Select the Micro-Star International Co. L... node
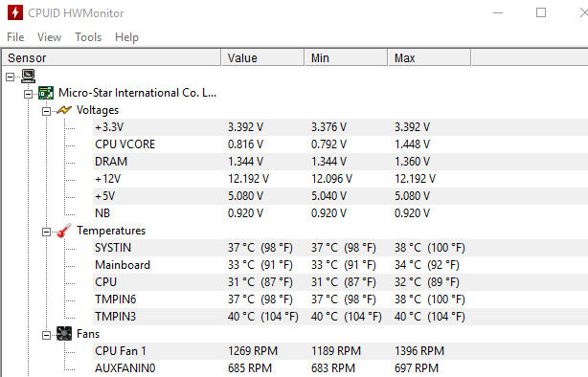 pos(137,93)
